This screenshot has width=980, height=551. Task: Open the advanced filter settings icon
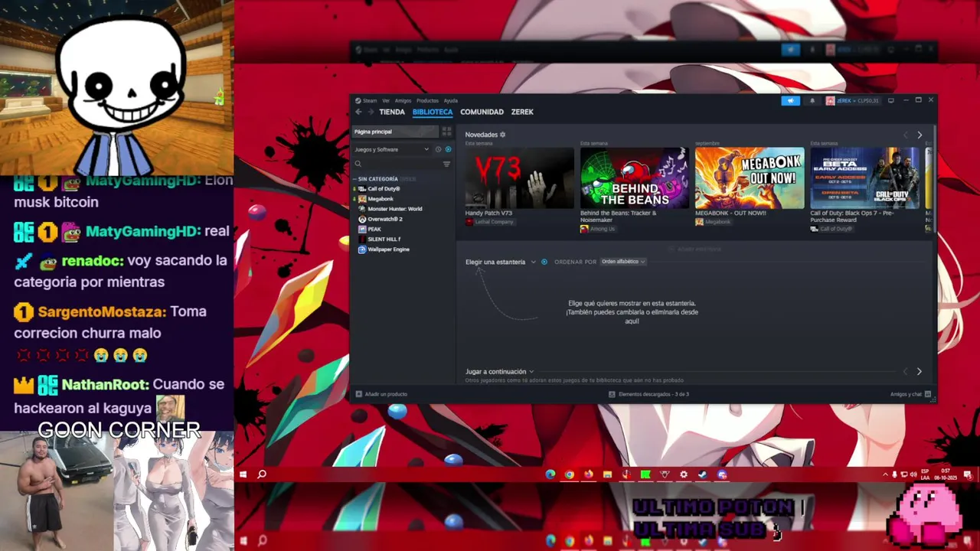pos(446,164)
